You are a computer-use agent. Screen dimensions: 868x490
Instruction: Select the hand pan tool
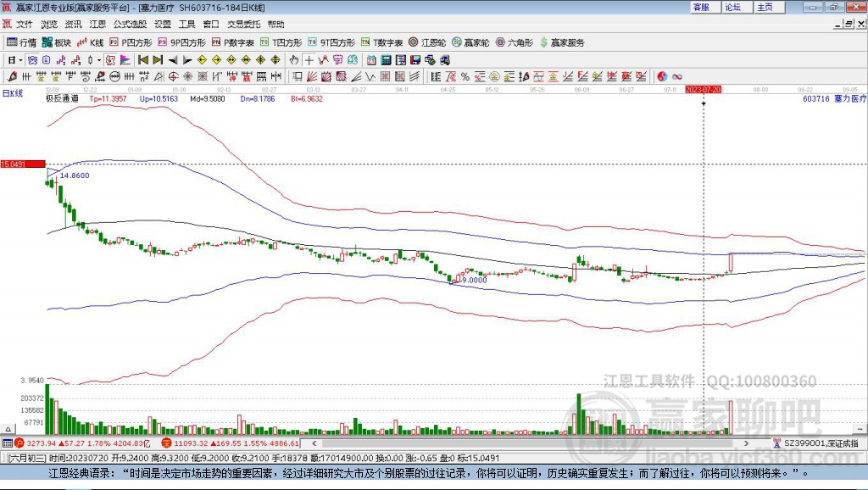(x=294, y=60)
